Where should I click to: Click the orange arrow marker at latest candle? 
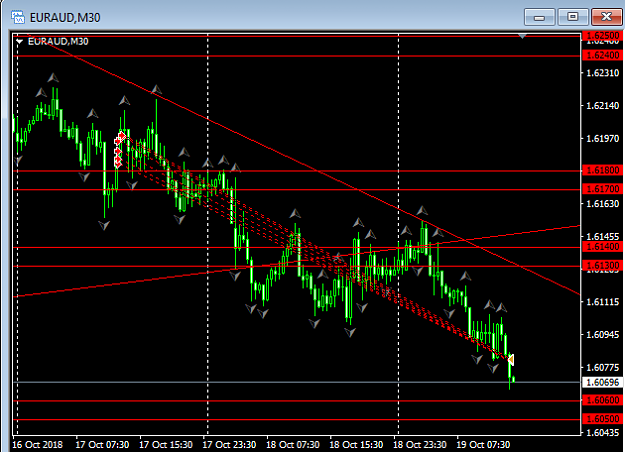tap(511, 360)
